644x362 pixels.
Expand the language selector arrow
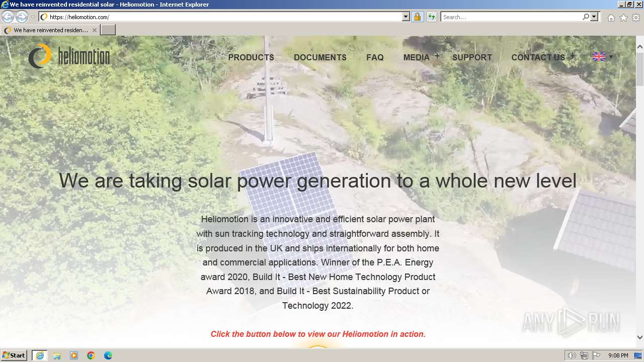(611, 57)
